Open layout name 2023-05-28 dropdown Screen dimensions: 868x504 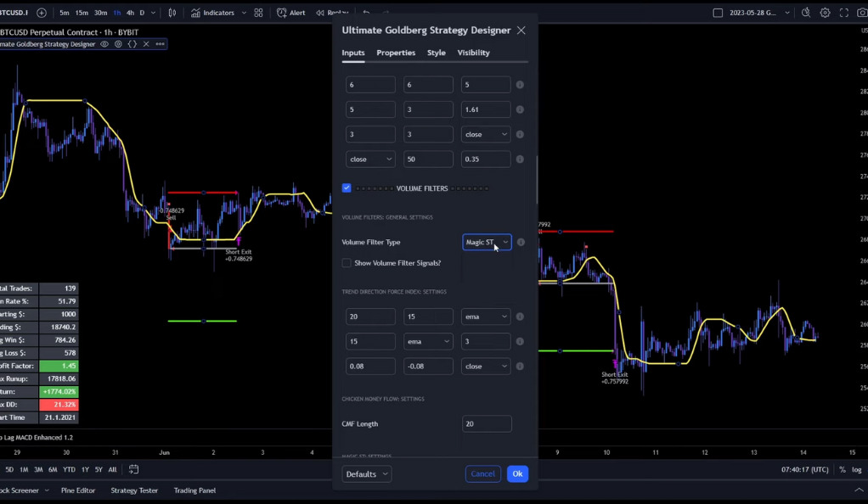[759, 12]
